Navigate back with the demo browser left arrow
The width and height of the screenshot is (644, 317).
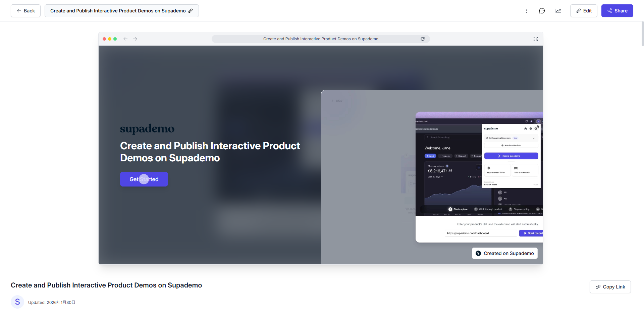[x=125, y=39]
